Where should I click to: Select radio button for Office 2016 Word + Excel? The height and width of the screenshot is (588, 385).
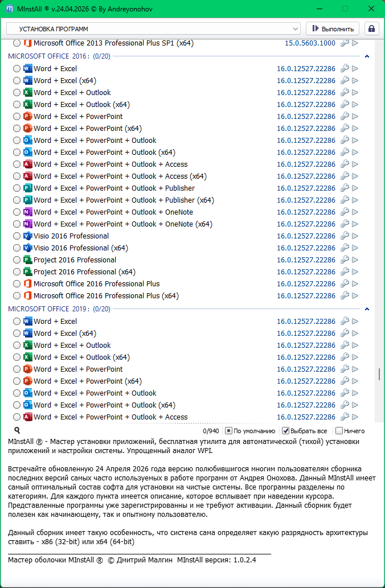click(x=17, y=69)
